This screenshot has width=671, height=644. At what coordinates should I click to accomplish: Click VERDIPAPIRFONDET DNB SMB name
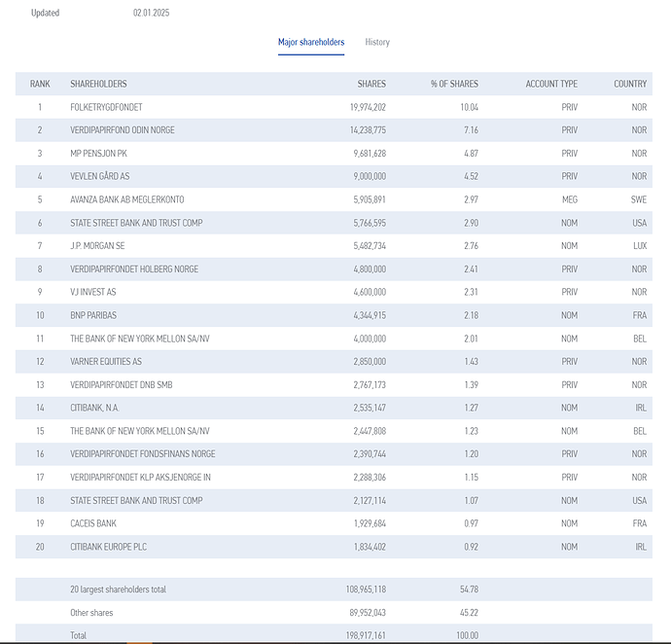click(122, 384)
